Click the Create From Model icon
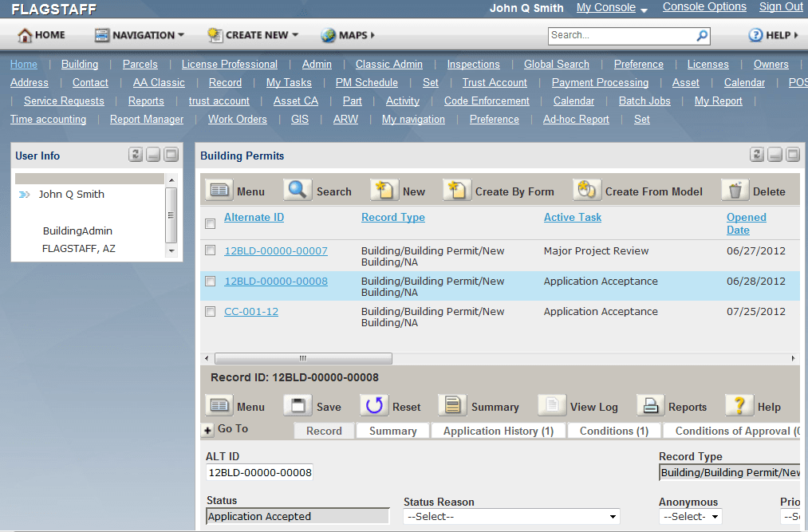 (586, 191)
